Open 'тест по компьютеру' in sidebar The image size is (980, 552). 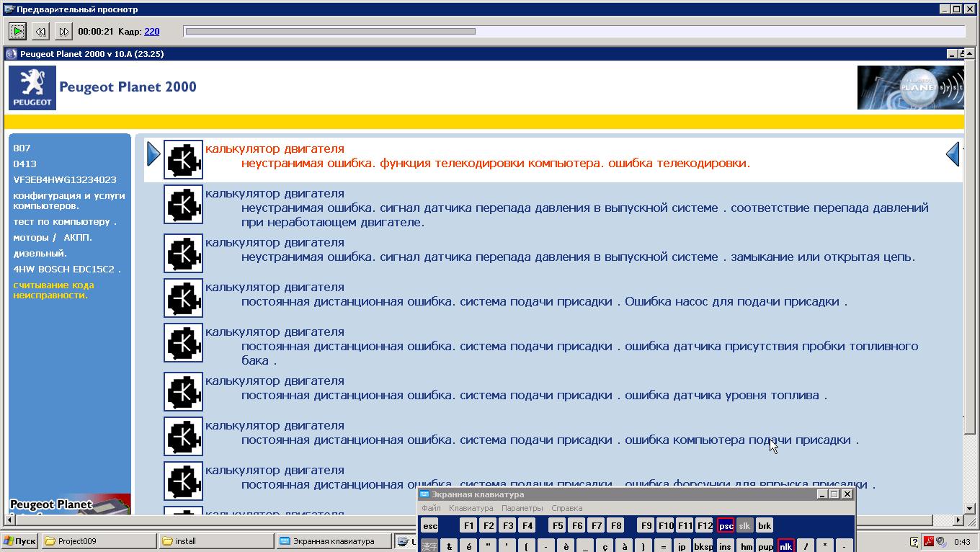(64, 221)
